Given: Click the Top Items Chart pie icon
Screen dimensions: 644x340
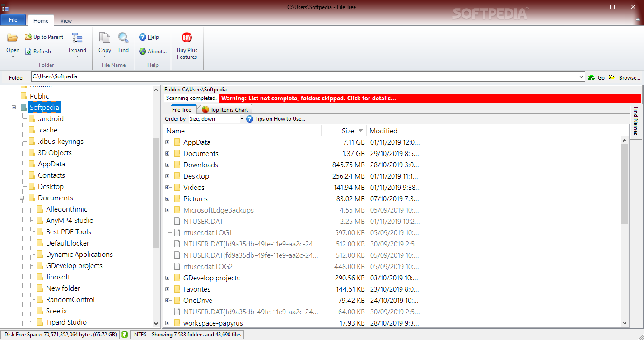Looking at the screenshot, I should (205, 109).
